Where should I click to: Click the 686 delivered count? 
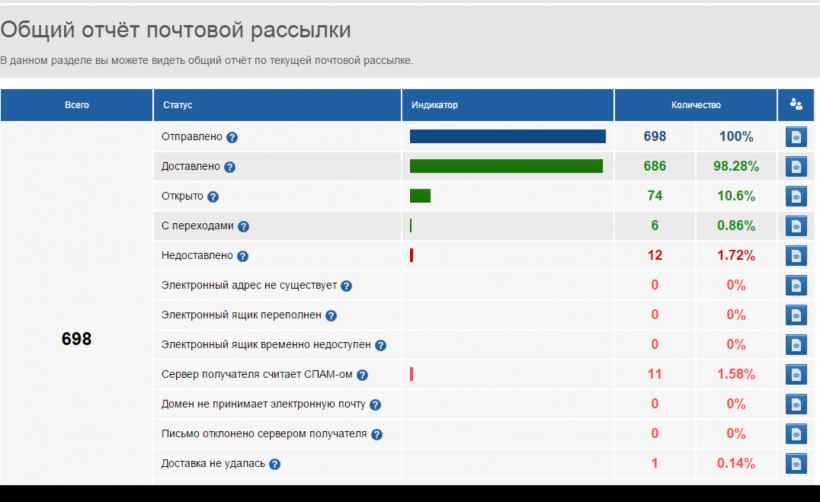pyautogui.click(x=655, y=166)
